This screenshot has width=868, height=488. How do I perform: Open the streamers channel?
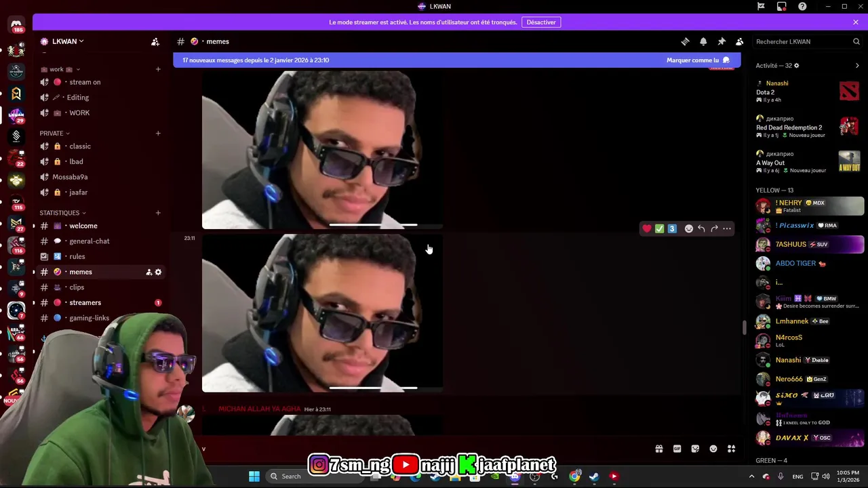[x=100, y=303]
